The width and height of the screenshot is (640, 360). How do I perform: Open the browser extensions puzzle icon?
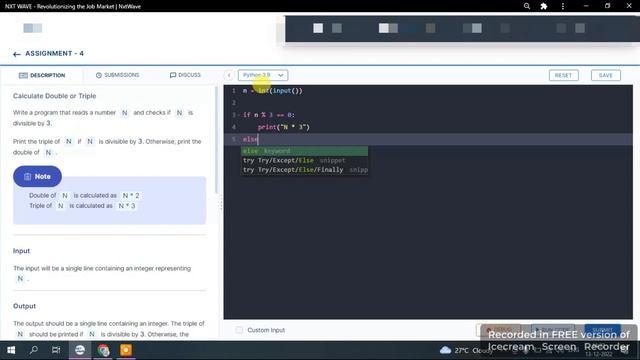[544, 6]
